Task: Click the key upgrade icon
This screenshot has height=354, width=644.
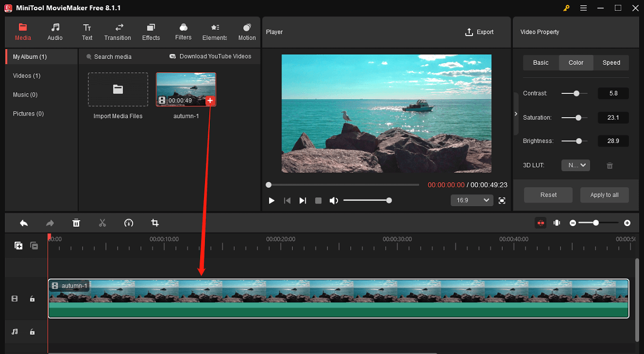Action: [566, 8]
